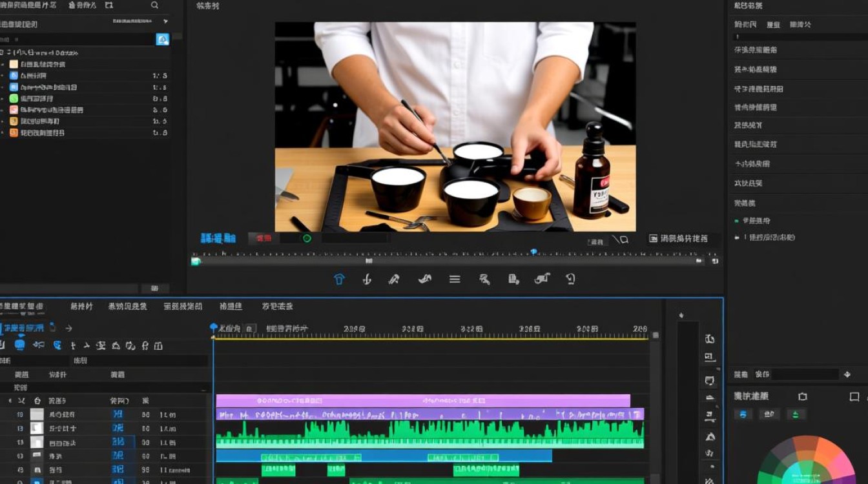Image resolution: width=868 pixels, height=484 pixels.
Task: Click the search magnifier icon in the top-left toolbar
Action: click(154, 5)
